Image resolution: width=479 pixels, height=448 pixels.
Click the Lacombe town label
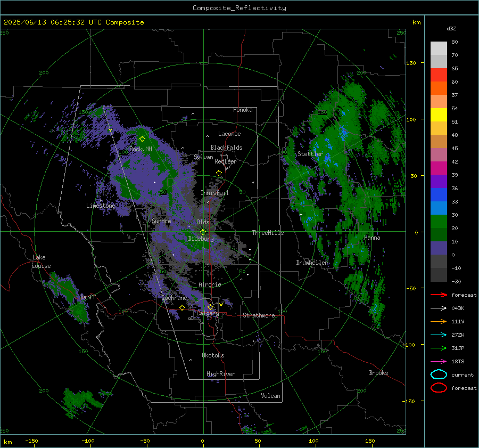coord(229,134)
